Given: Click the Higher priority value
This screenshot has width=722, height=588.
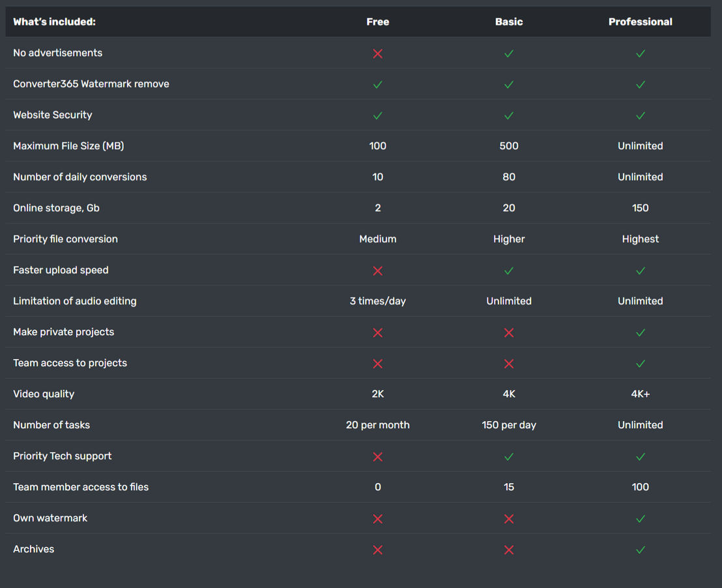Looking at the screenshot, I should pos(509,239).
